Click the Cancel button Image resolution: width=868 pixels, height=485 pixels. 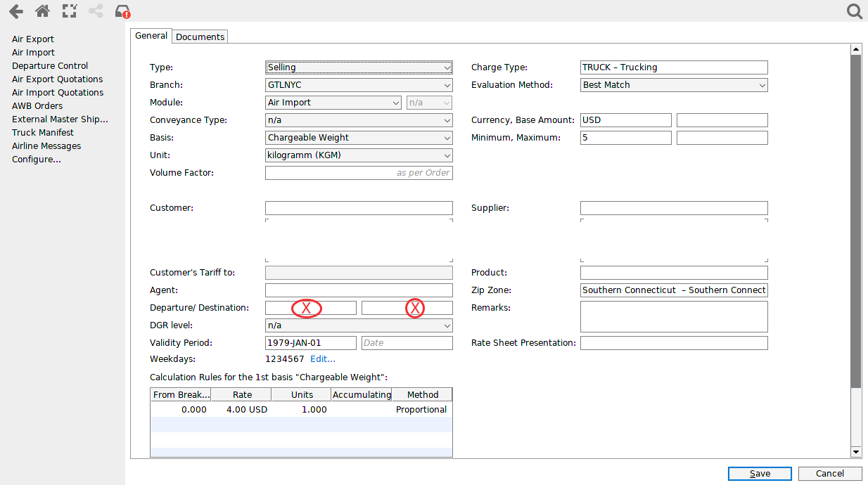point(829,473)
